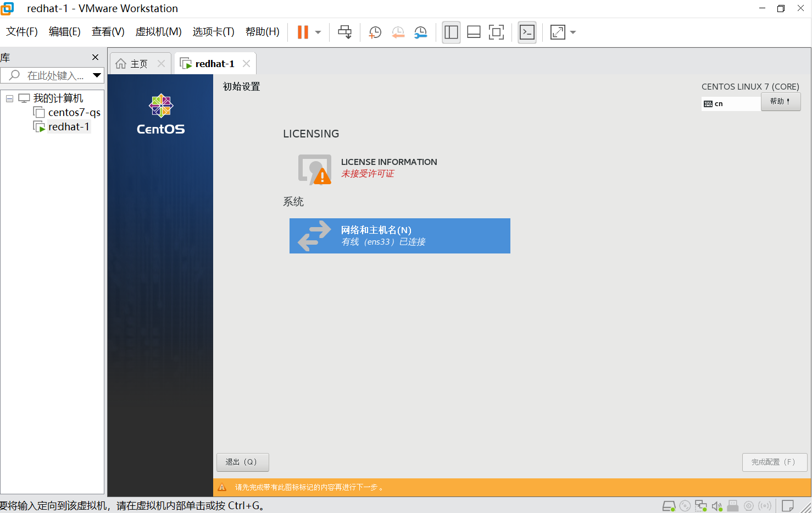The image size is (812, 513).
Task: Toggle the library sidebar view
Action: 452,32
